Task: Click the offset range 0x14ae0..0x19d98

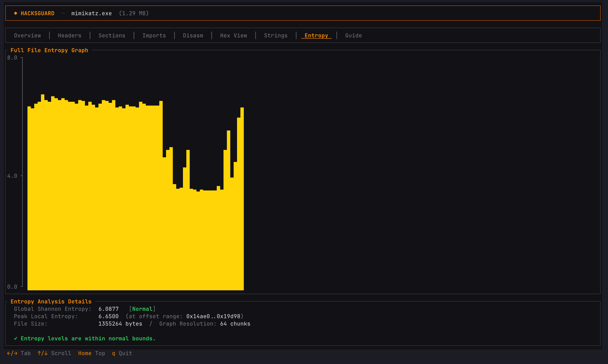Action: click(x=213, y=316)
